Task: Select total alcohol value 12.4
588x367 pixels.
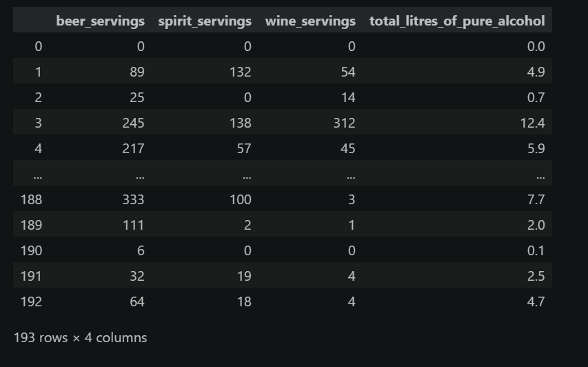Action: [x=532, y=123]
